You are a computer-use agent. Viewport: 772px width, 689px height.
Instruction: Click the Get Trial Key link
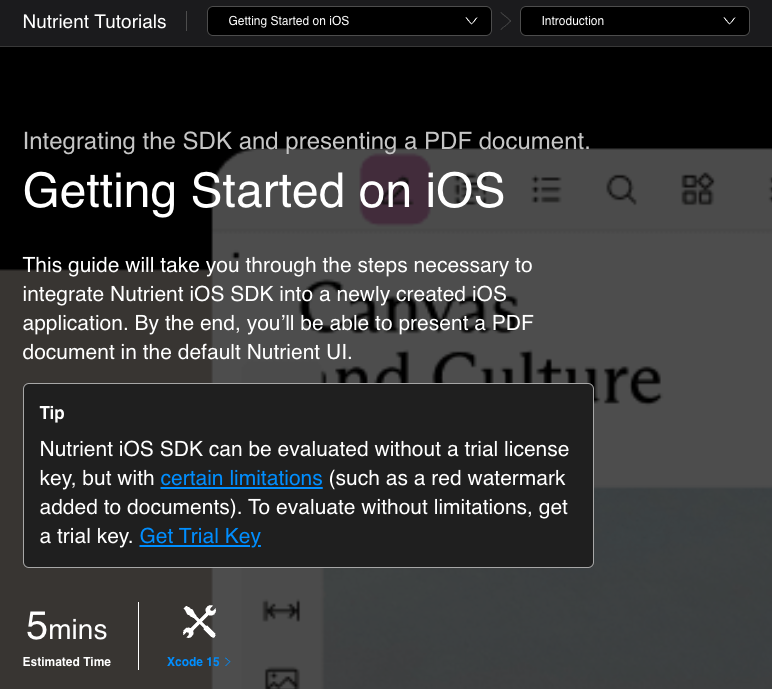click(200, 536)
